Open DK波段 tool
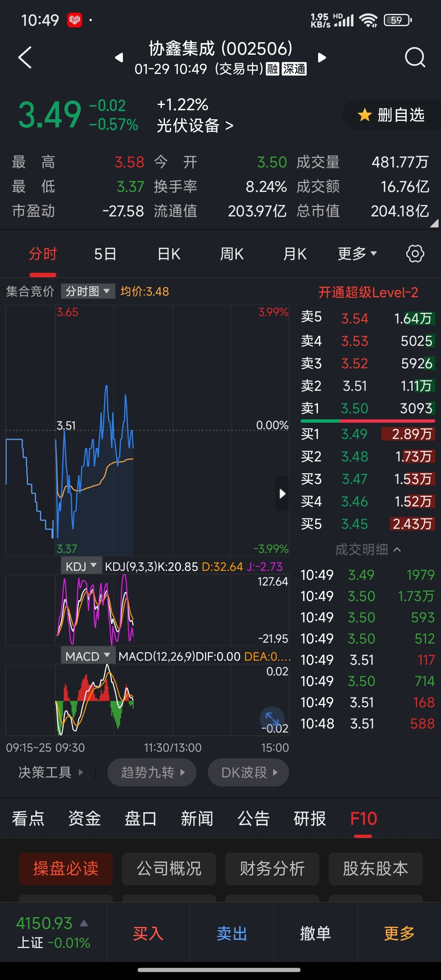The height and width of the screenshot is (980, 441). pyautogui.click(x=248, y=772)
